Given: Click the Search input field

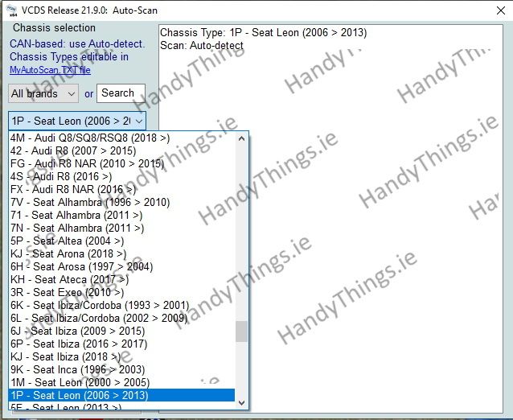Looking at the screenshot, I should coord(121,93).
